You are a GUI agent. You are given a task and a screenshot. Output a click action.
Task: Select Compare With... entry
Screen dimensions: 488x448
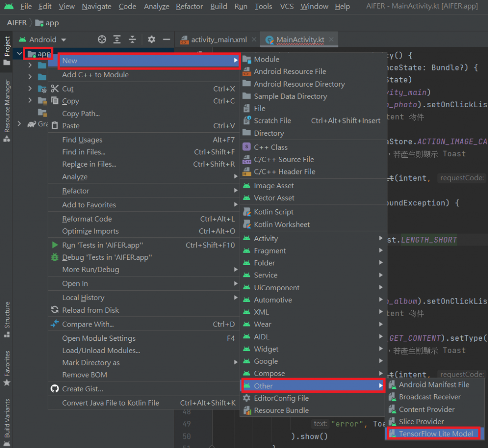(x=144, y=325)
